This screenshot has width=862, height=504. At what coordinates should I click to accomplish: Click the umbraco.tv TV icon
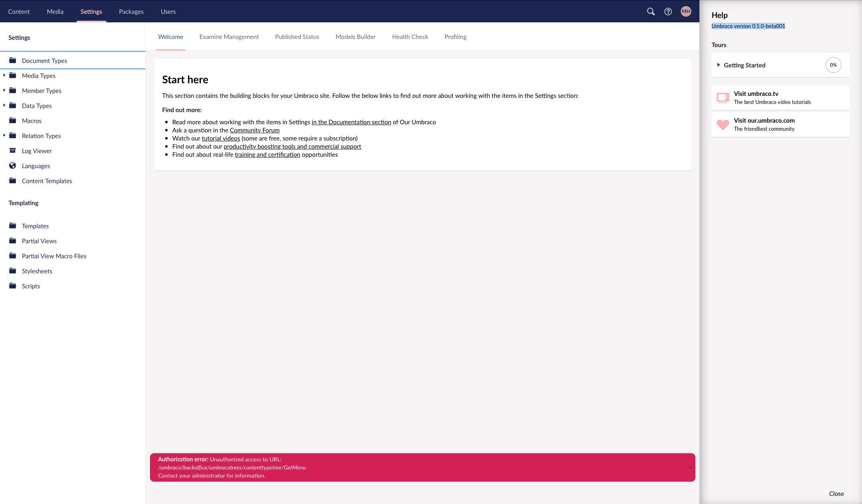[x=723, y=97]
